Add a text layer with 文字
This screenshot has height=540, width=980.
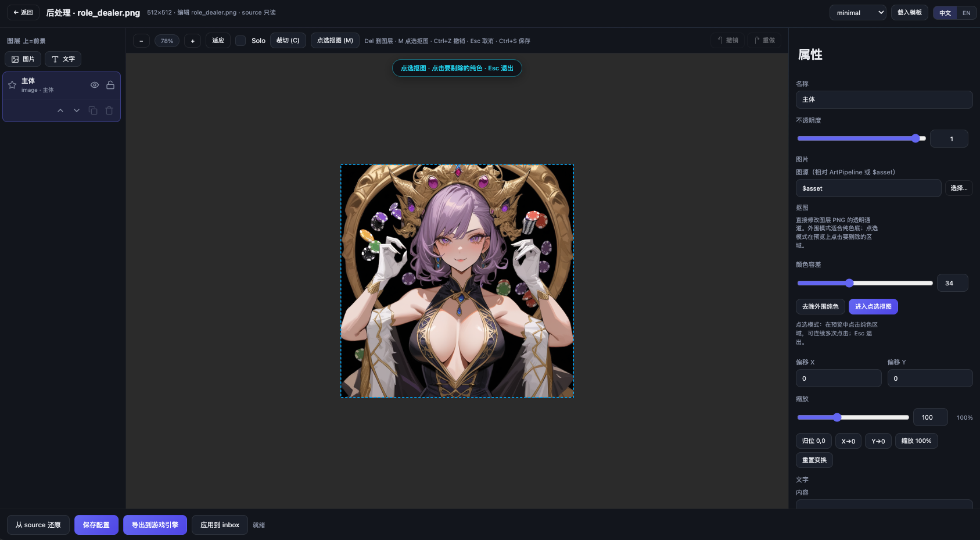pyautogui.click(x=63, y=59)
